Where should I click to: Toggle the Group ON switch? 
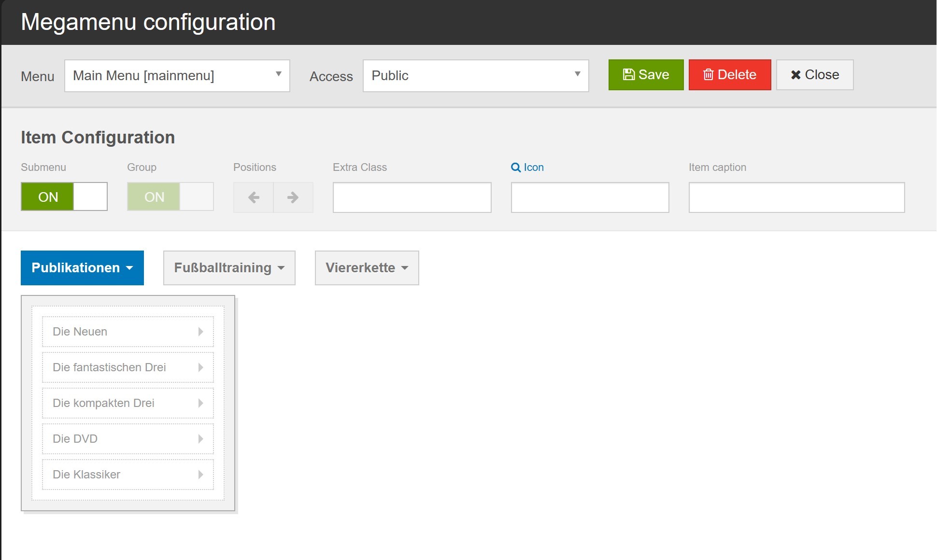coord(170,196)
